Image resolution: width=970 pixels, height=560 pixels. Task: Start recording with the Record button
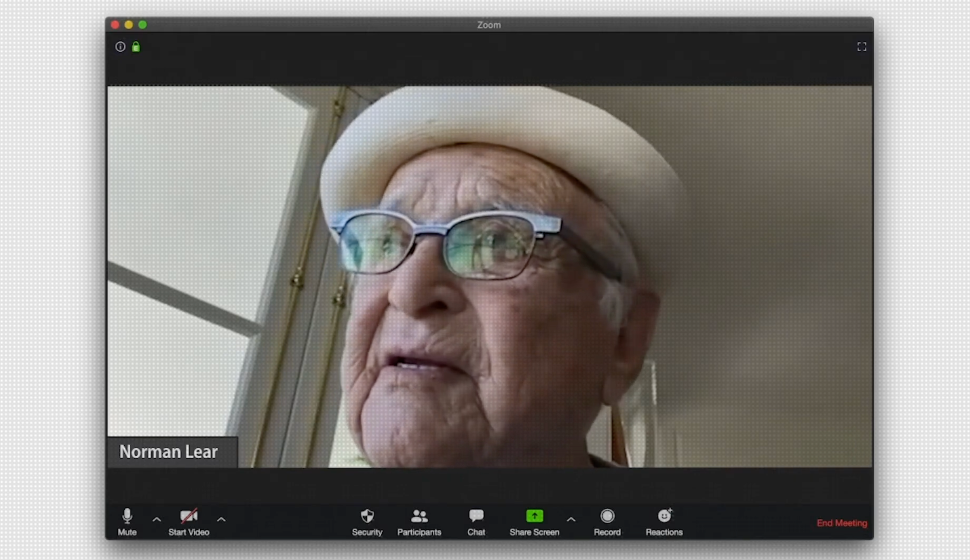point(607,522)
